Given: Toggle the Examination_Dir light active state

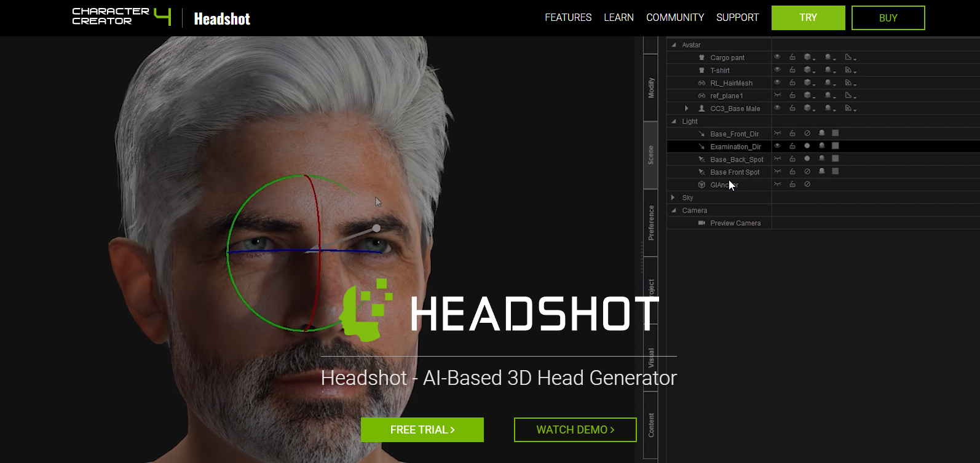Looking at the screenshot, I should (807, 146).
